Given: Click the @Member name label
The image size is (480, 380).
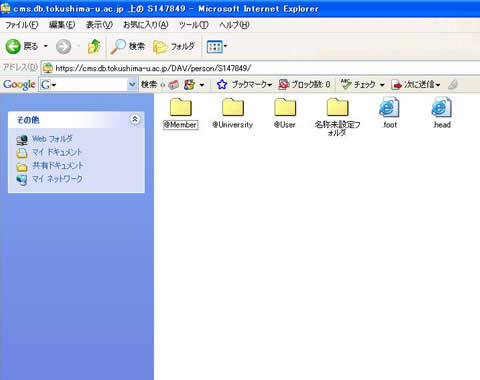Looking at the screenshot, I should 180,125.
